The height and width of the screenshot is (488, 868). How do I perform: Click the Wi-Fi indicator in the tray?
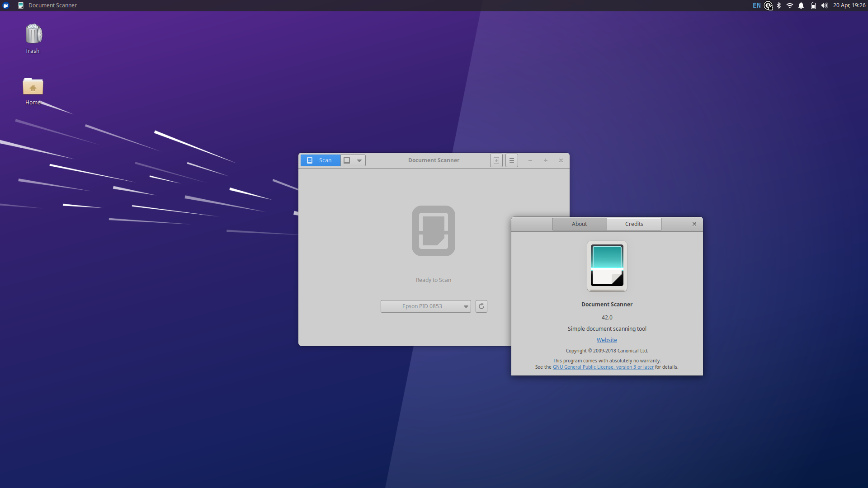[x=790, y=5]
